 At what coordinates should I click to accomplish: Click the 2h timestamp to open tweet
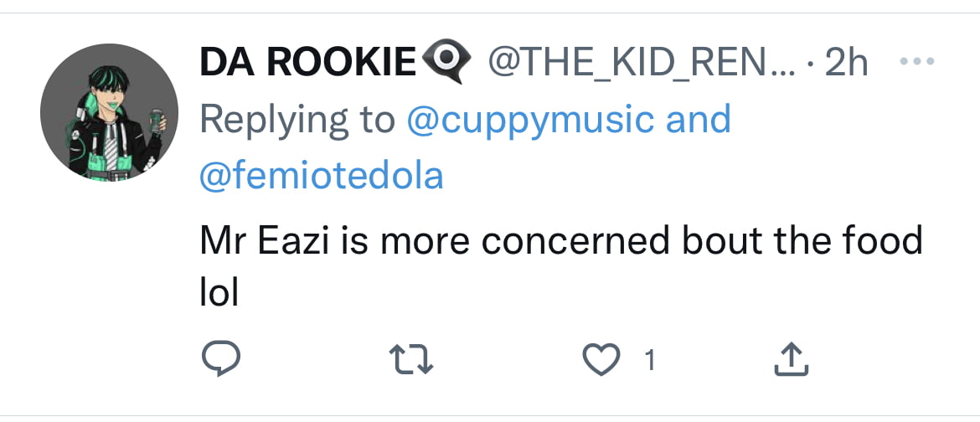point(846,63)
